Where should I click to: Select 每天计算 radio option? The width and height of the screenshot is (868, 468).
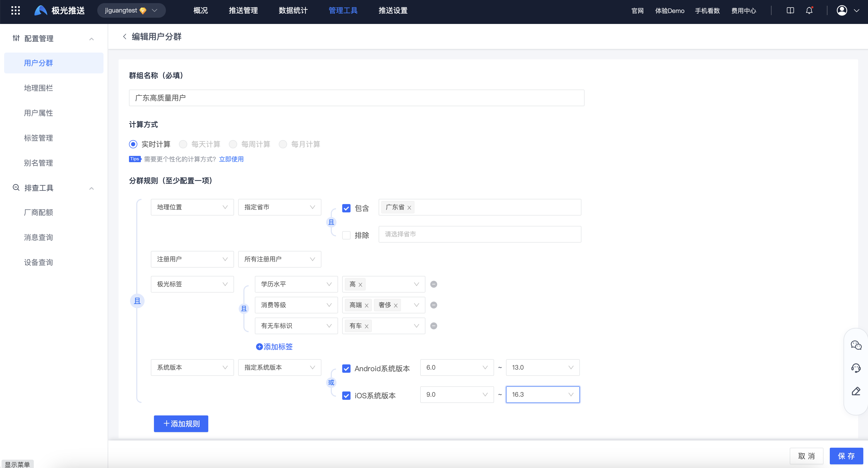[x=183, y=144]
